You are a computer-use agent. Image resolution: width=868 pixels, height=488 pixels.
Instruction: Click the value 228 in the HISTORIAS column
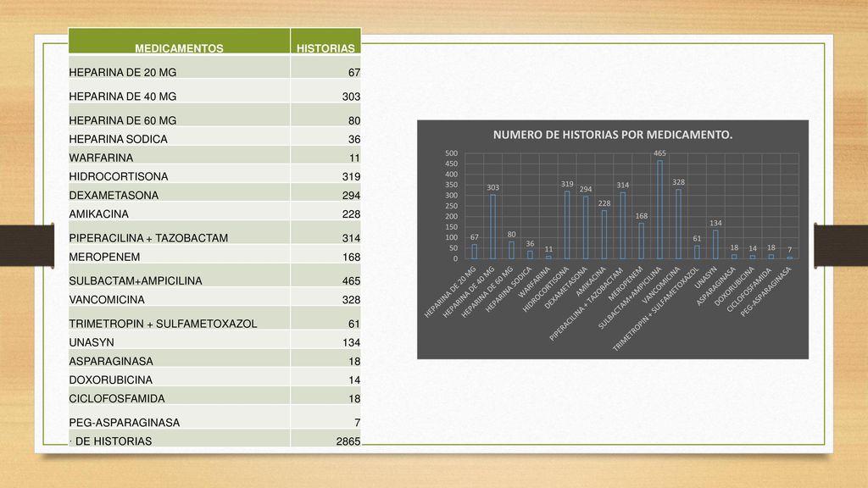point(352,214)
